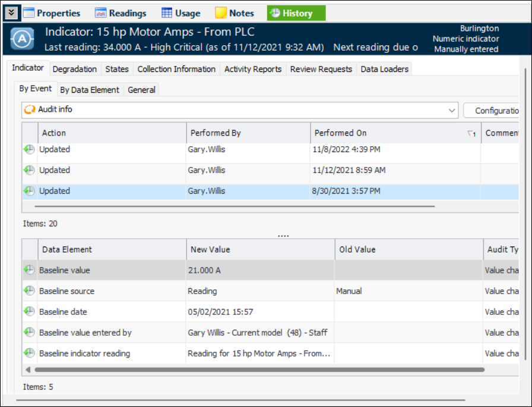Click the History clock icon
Viewport: 532px width, 407px height.
[x=275, y=13]
